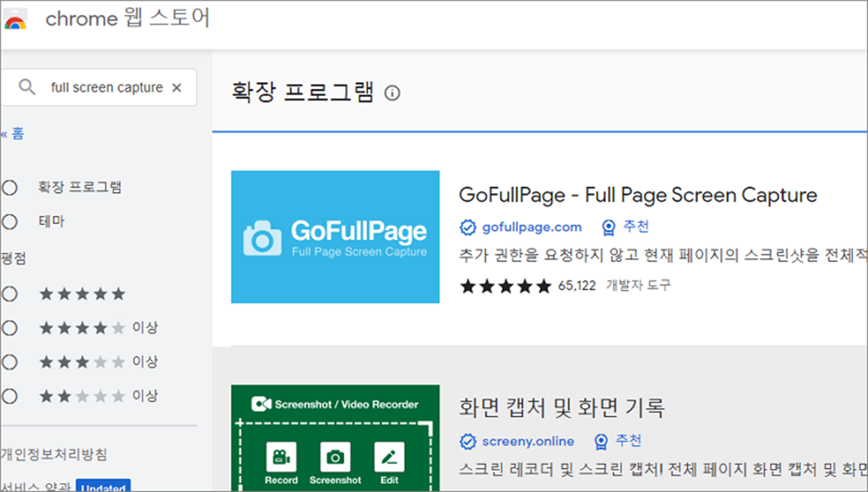Open the green Screenshot / Video Recorder thumbnail
Viewport: 868px width, 492px height.
pyautogui.click(x=335, y=438)
